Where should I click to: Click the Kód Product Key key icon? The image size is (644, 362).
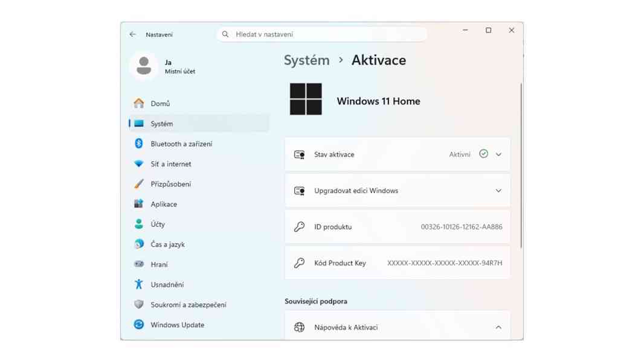[x=300, y=263]
